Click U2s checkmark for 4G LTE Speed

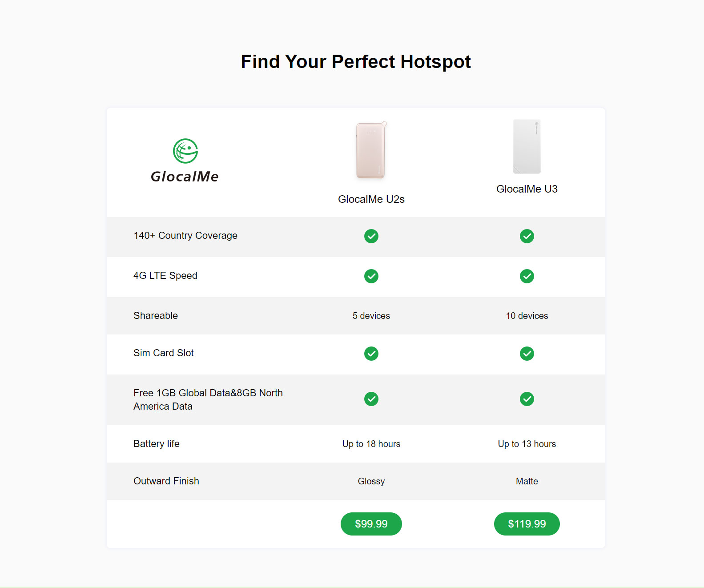[x=371, y=276]
